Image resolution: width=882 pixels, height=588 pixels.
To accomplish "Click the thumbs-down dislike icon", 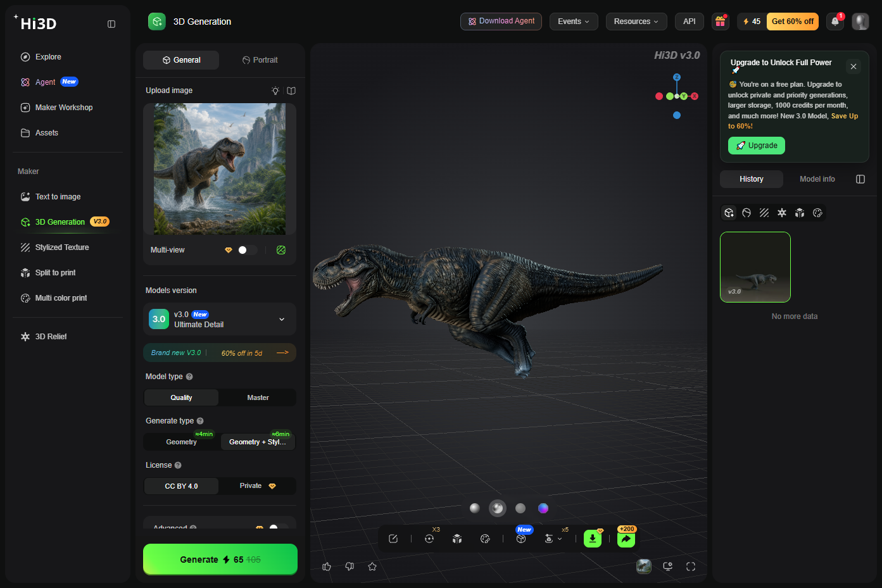I will pos(350,566).
